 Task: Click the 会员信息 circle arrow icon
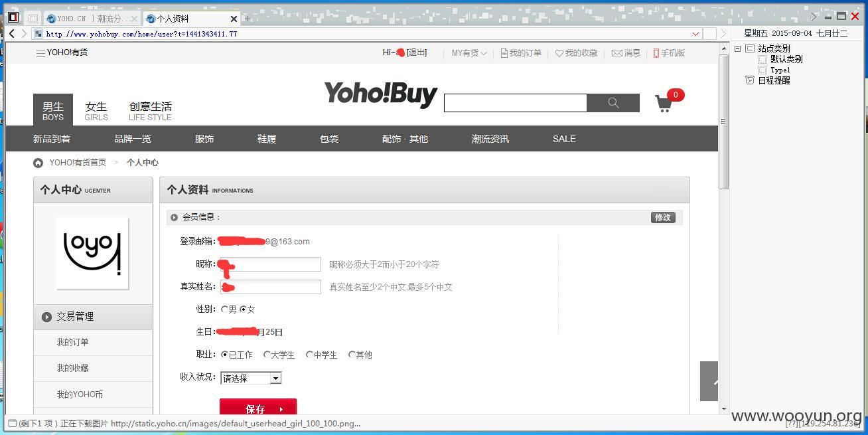175,217
